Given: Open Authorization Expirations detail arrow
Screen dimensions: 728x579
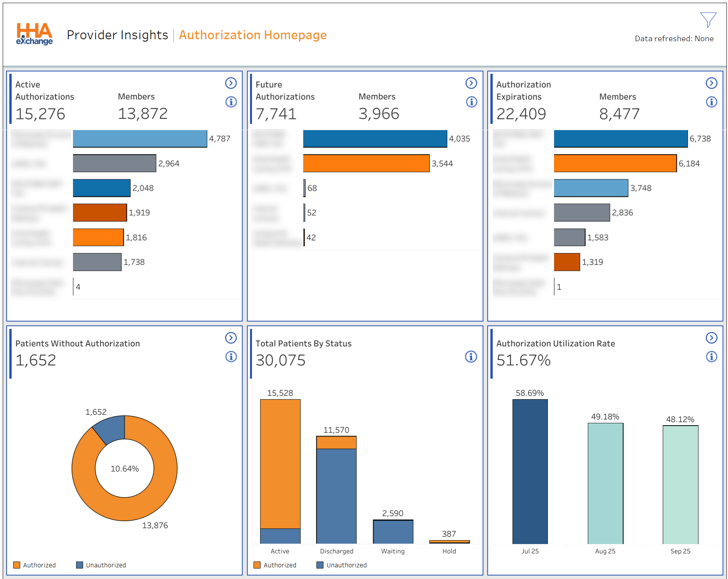Looking at the screenshot, I should tap(711, 83).
